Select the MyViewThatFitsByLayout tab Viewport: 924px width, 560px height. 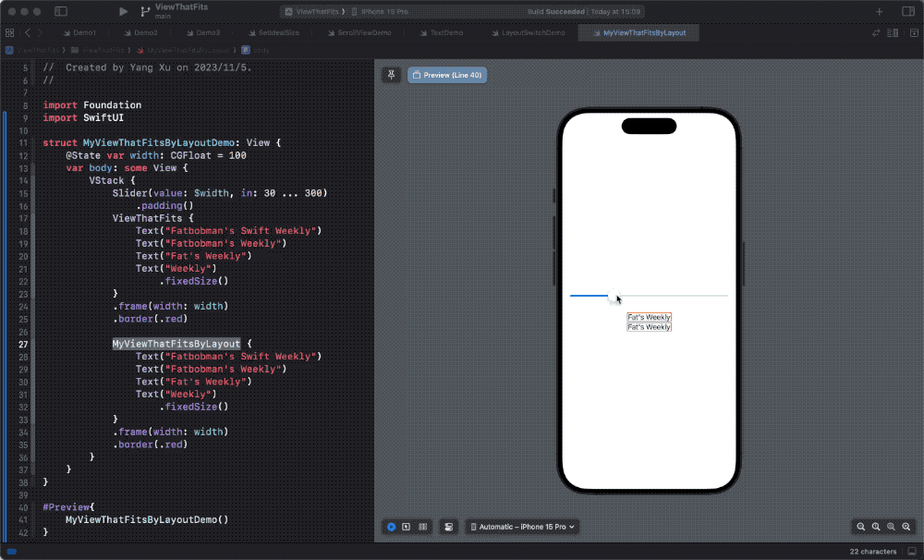click(638, 33)
